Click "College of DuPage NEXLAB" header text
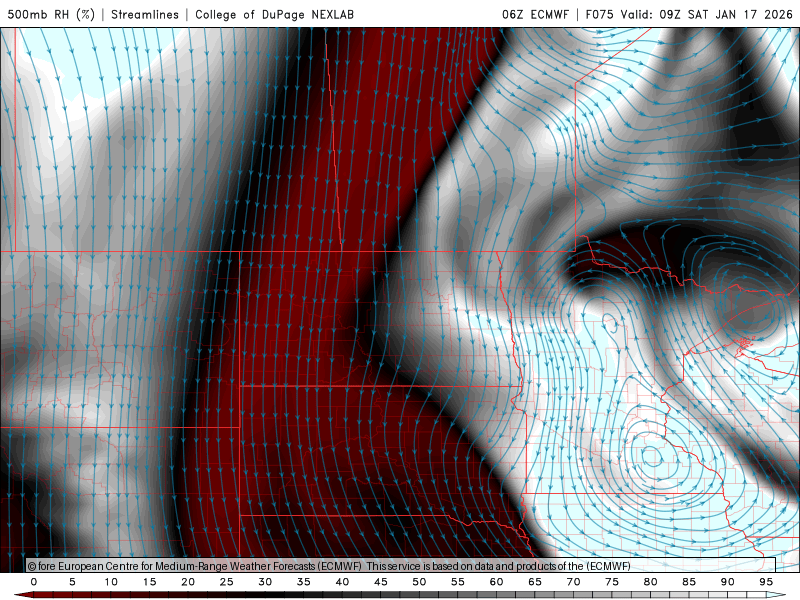Viewport: 800px width, 600px height. (274, 14)
